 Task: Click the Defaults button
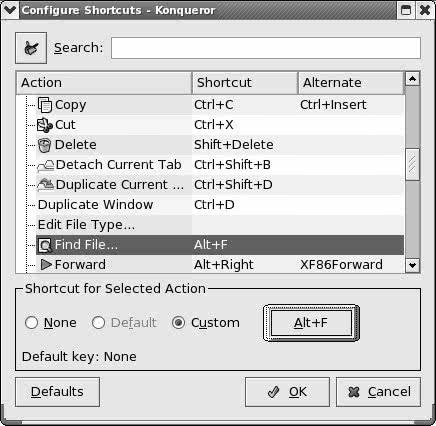(57, 392)
